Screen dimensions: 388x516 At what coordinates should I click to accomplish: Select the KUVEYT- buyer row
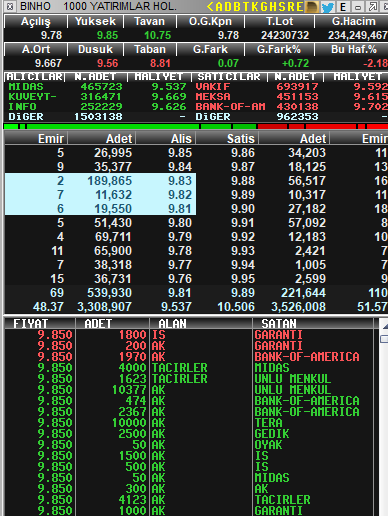(x=97, y=97)
